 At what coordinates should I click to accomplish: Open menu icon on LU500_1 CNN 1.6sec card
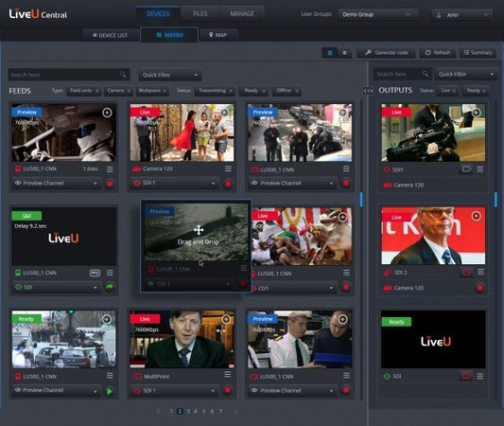(x=110, y=169)
